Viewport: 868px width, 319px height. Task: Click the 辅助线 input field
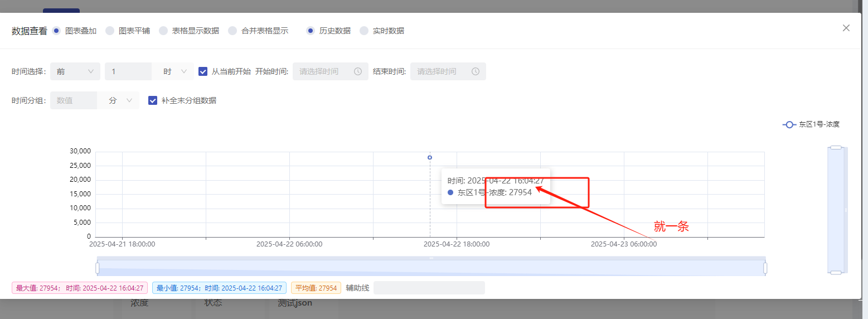point(429,288)
